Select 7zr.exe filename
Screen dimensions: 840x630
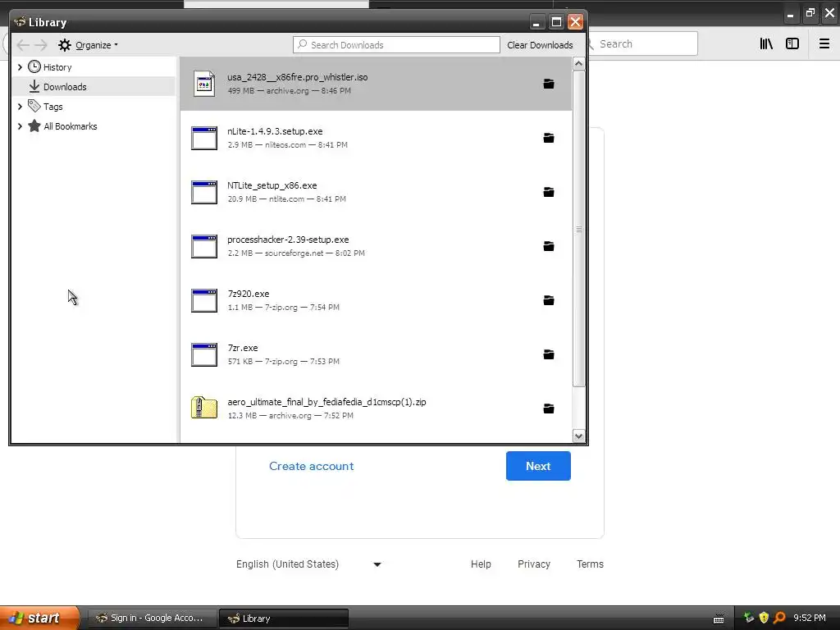243,348
